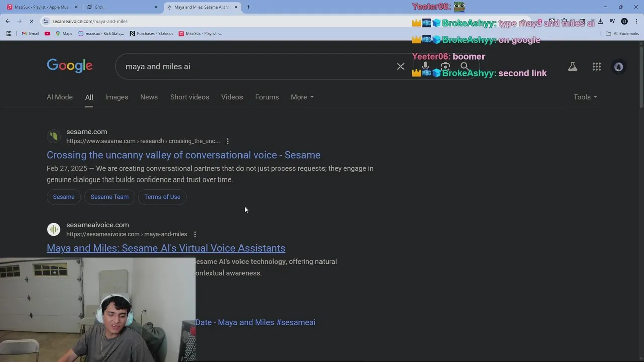Open the Maya and Miles #sesameai video result
Image resolution: width=644 pixels, height=362 pixels.
coord(256,322)
